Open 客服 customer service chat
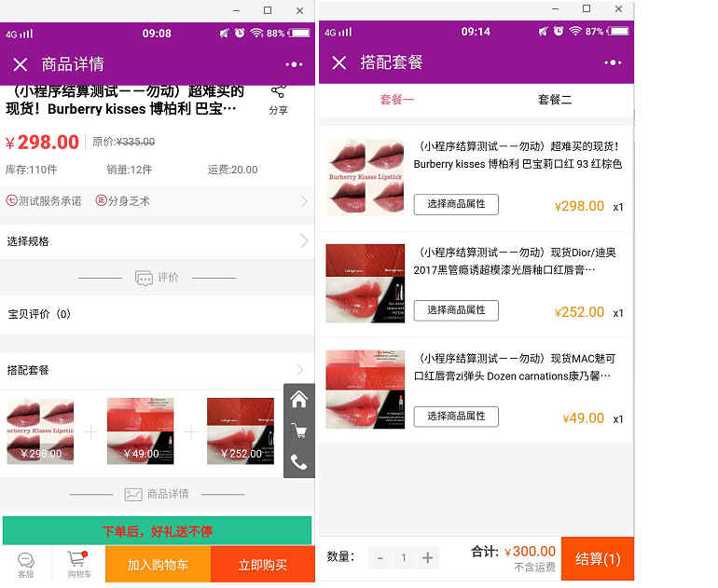The width and height of the screenshot is (718, 588). point(26,564)
